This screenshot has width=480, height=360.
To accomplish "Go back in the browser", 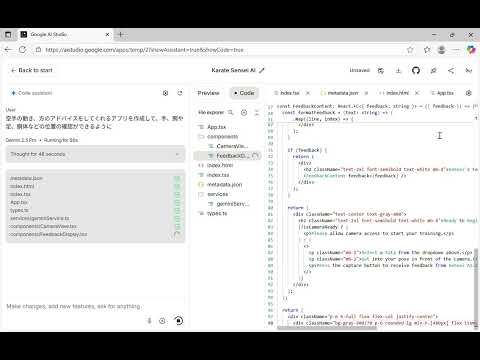I will tap(8, 50).
